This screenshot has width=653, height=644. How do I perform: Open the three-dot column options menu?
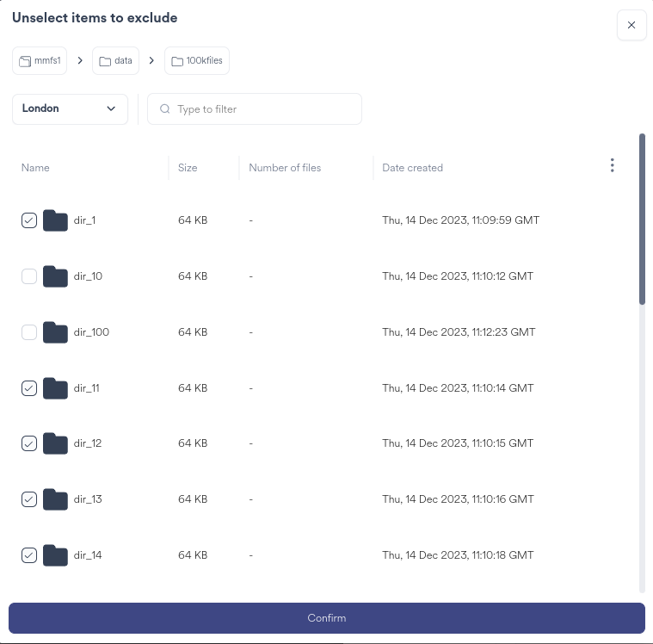point(612,165)
